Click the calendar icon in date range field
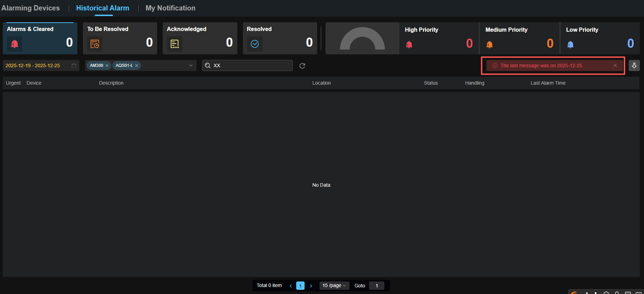644x294 pixels. tap(74, 65)
